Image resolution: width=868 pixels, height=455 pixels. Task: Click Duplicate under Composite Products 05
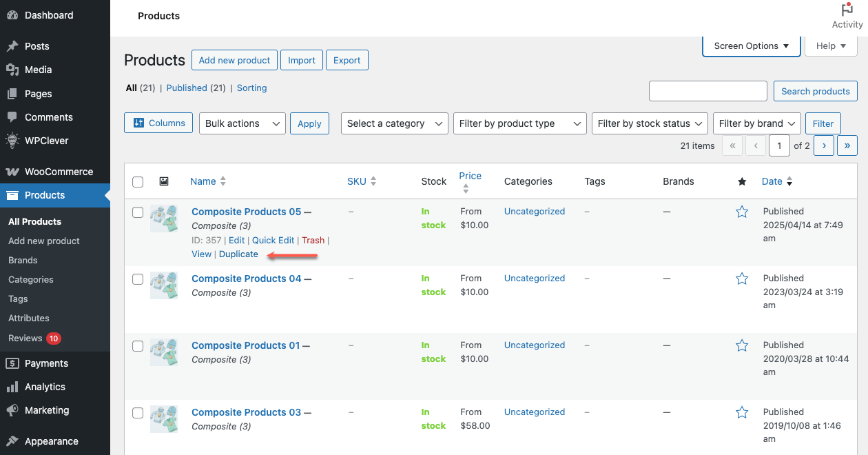click(x=238, y=254)
